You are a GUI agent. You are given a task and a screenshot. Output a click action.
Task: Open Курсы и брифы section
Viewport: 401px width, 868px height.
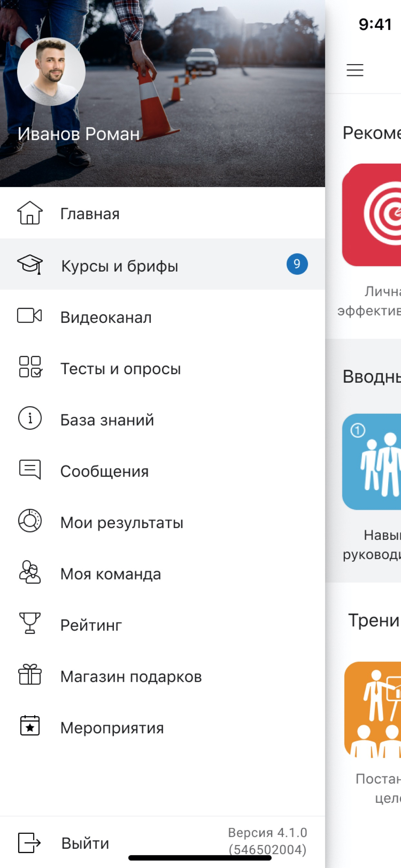(162, 264)
